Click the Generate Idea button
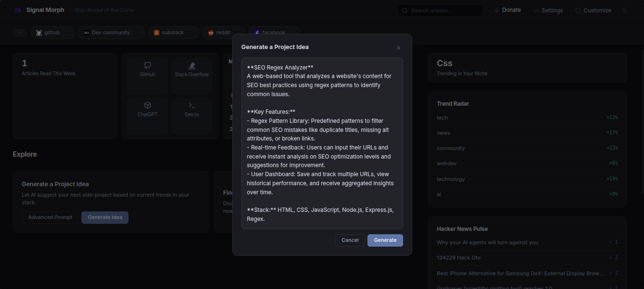Screen dimensions: 644x289 (x=105, y=218)
